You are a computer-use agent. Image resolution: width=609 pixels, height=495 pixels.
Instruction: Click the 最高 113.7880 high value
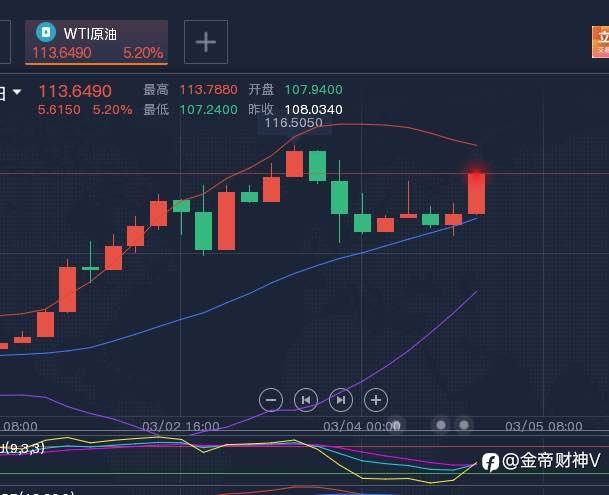click(208, 90)
